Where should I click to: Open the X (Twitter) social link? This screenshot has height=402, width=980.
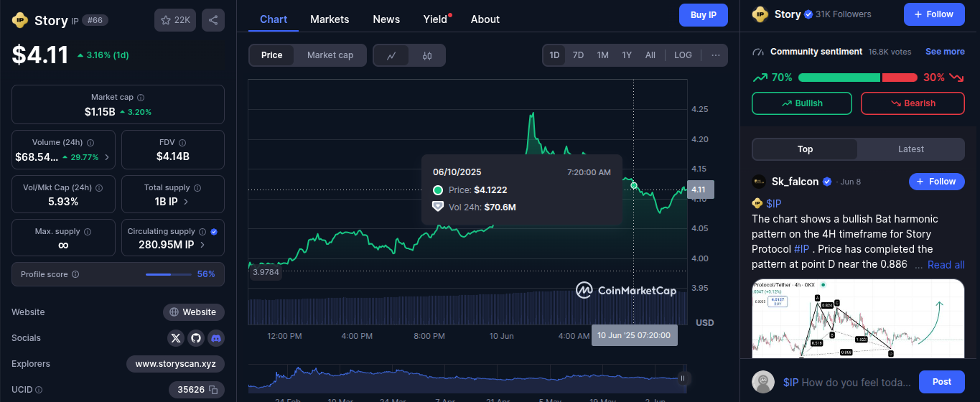(x=176, y=337)
